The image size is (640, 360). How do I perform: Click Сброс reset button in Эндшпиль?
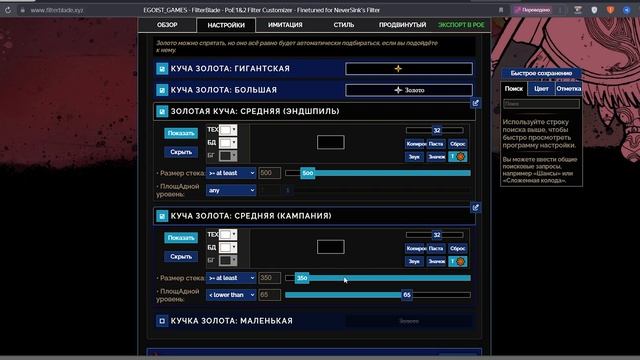coord(458,144)
